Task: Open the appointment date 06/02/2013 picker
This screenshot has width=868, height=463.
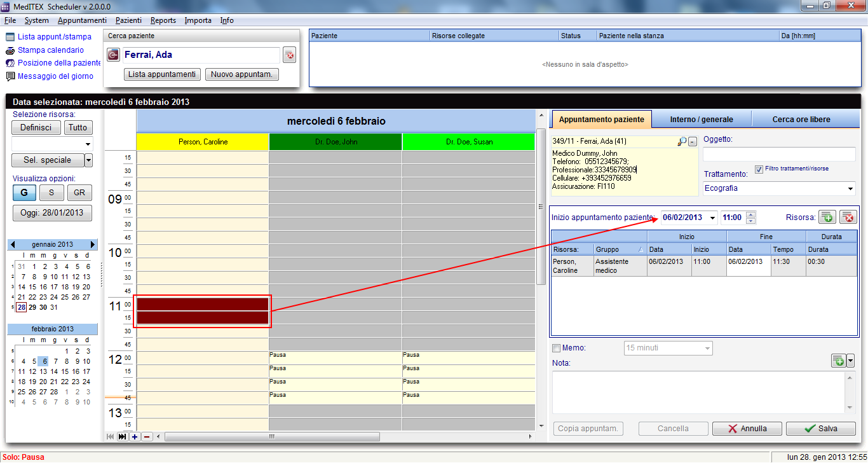Action: coord(712,218)
